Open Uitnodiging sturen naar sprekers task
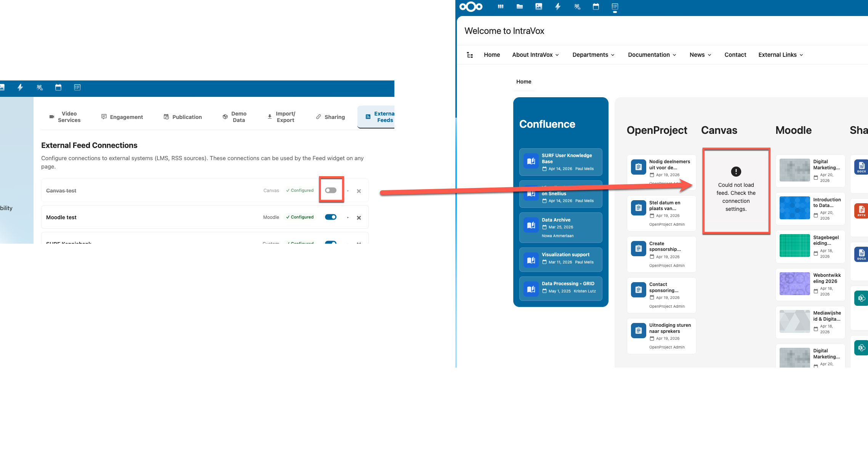 (x=661, y=336)
